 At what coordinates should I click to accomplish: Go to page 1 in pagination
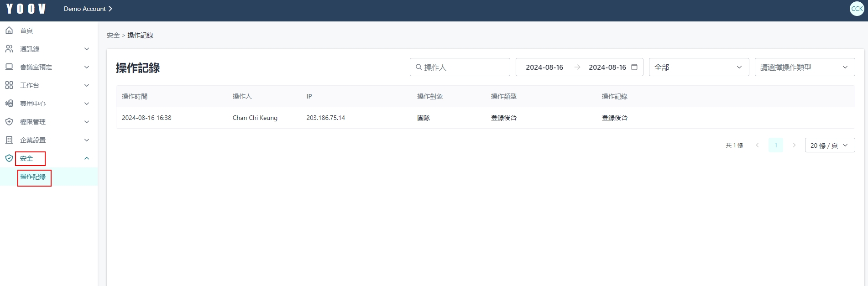775,146
